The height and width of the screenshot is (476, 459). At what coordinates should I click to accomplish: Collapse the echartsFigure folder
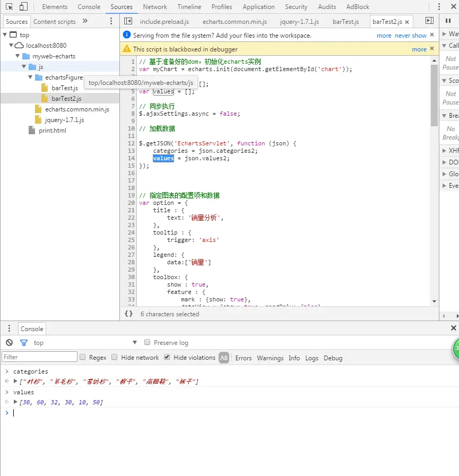[30, 77]
